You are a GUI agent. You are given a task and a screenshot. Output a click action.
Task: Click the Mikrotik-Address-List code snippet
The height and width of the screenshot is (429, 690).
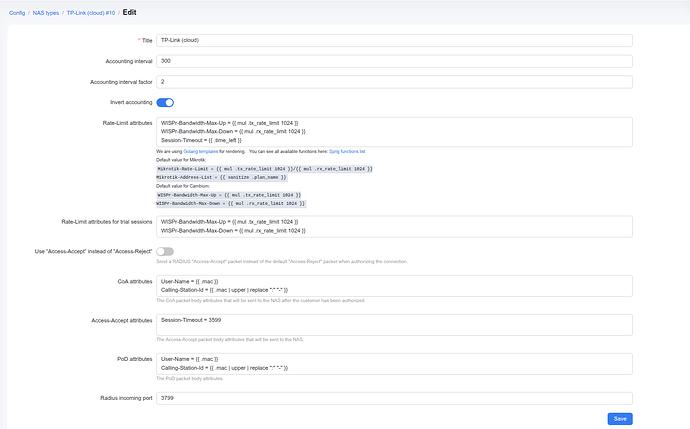click(x=222, y=177)
